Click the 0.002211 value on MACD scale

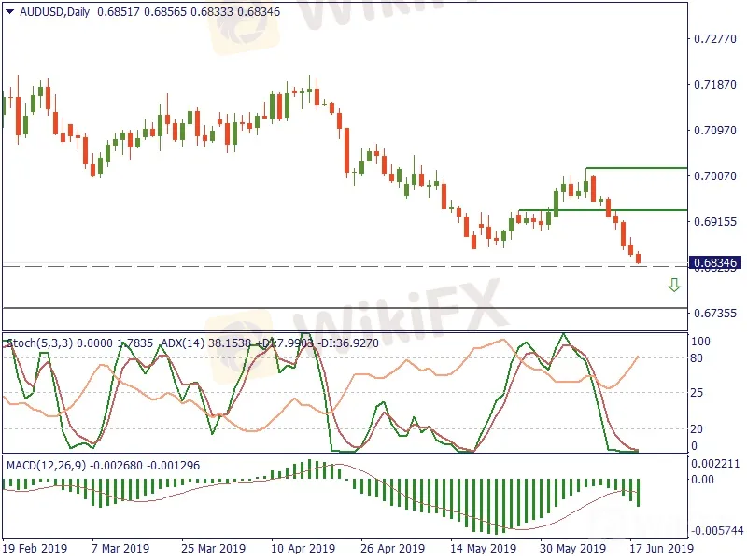coord(718,464)
